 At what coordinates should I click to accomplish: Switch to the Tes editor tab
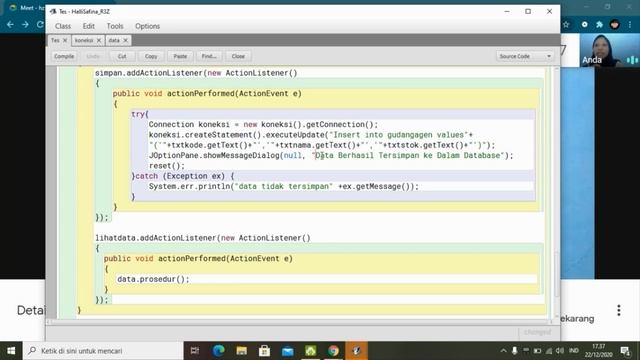coord(56,40)
